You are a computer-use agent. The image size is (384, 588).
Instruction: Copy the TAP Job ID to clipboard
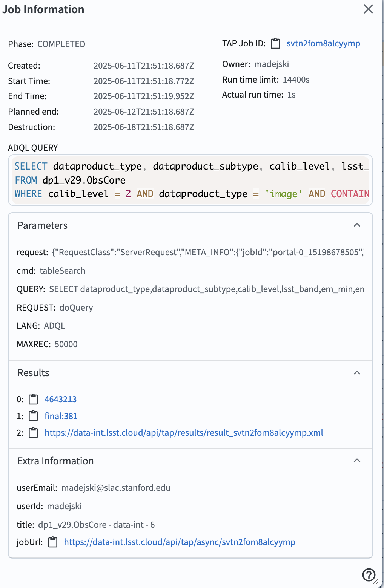coord(276,43)
